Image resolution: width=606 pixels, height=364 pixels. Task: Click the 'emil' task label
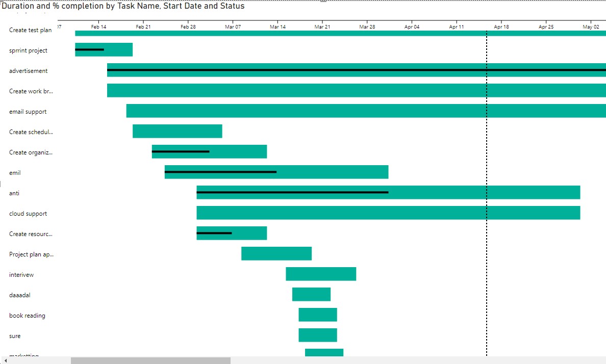[15, 173]
